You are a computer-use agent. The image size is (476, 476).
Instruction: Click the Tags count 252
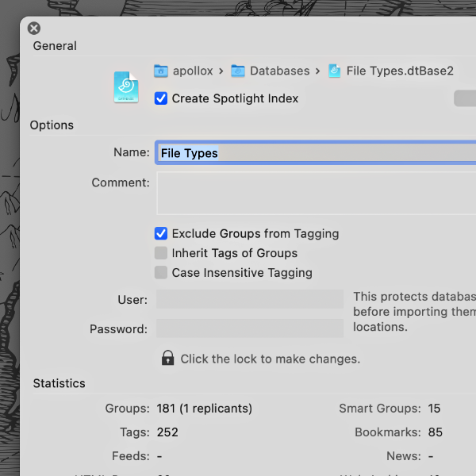[167, 432]
